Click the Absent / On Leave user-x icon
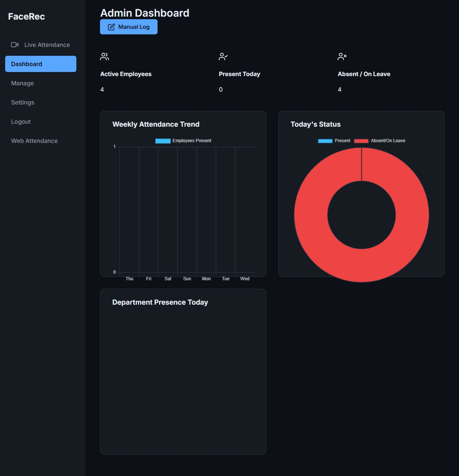The height and width of the screenshot is (476, 459). (342, 56)
